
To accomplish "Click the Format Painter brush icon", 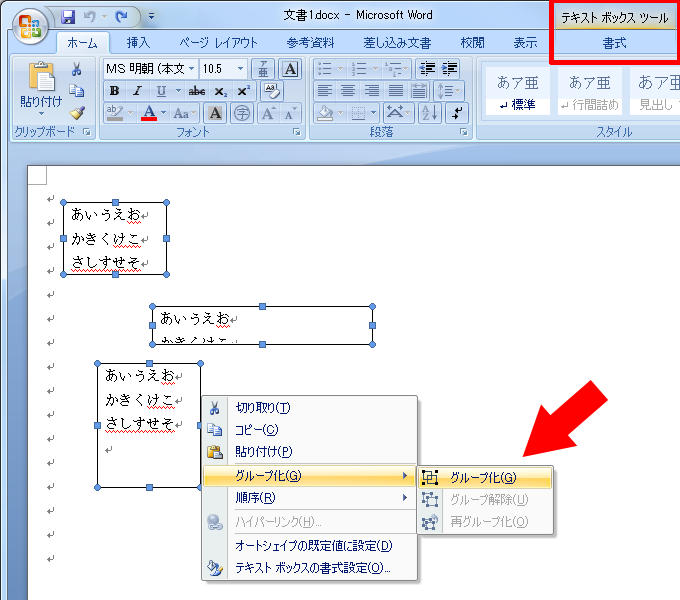I will [77, 113].
